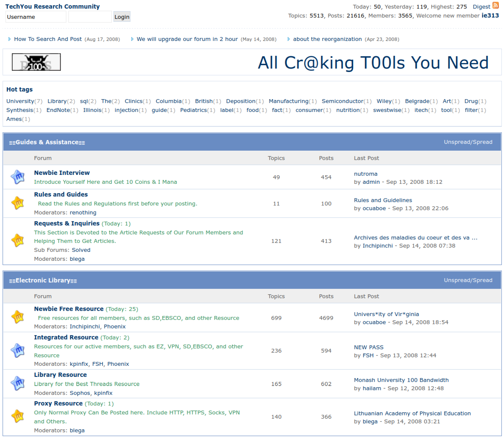Click the star icon beside Proxy Resource
Screen dimensions: 504x438
pyautogui.click(x=18, y=416)
